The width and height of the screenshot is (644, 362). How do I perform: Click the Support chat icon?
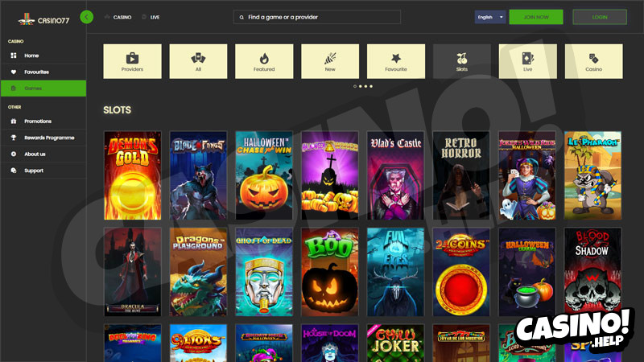click(14, 171)
